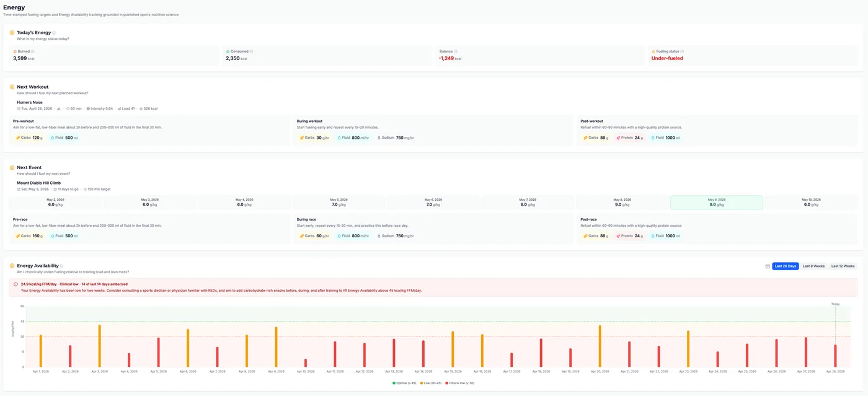Click the 2,350 kcal consumed value
Viewport: 868px width, 396px height.
pyautogui.click(x=236, y=58)
